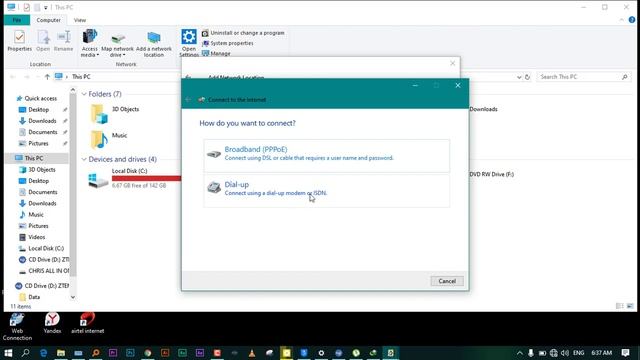Open Microsoft Edge from the taskbar

[43, 353]
